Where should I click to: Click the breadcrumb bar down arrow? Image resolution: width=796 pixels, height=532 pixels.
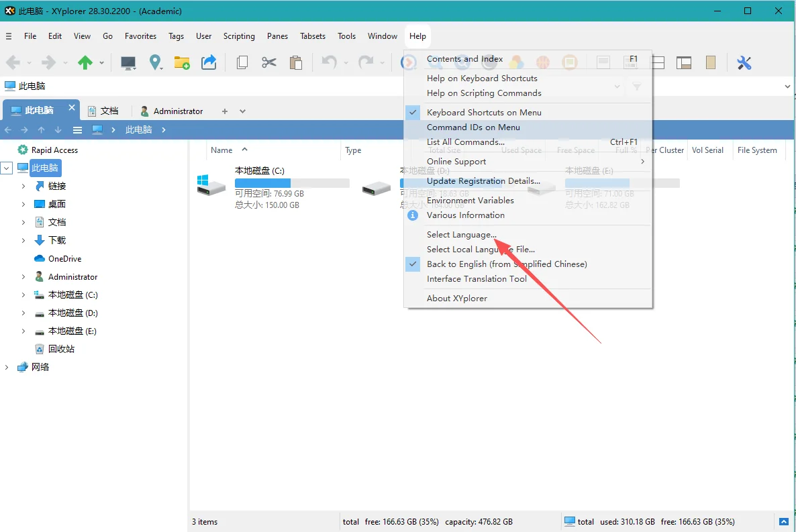pyautogui.click(x=58, y=130)
